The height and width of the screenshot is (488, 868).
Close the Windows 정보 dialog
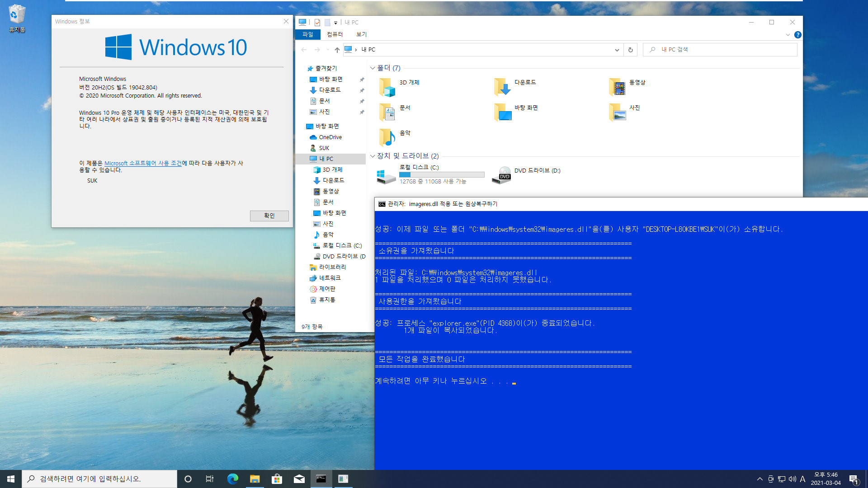coord(286,21)
